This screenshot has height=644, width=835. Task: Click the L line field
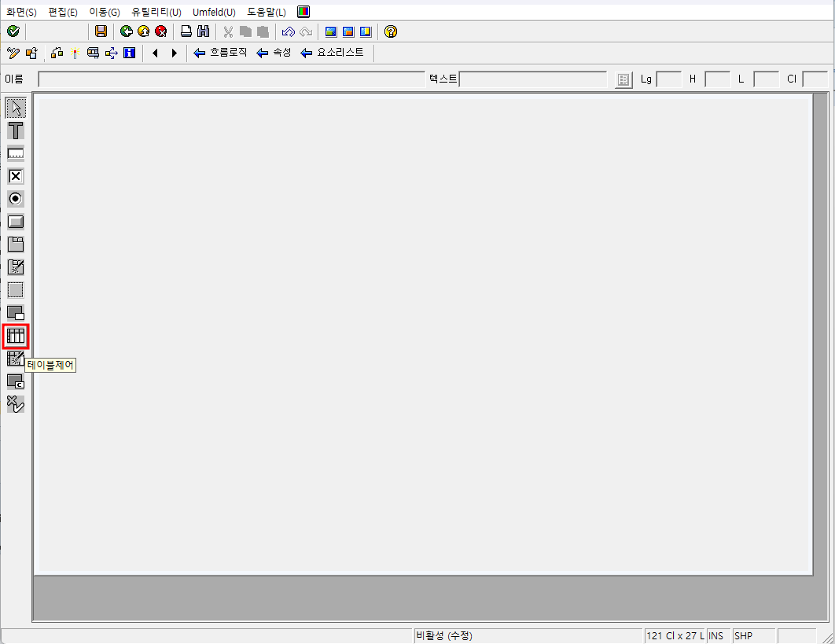coord(767,79)
